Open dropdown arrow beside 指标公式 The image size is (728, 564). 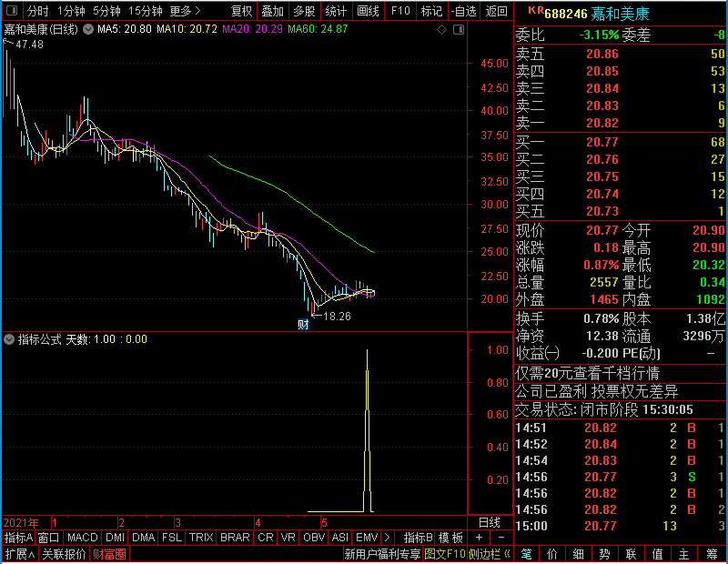coord(9,339)
